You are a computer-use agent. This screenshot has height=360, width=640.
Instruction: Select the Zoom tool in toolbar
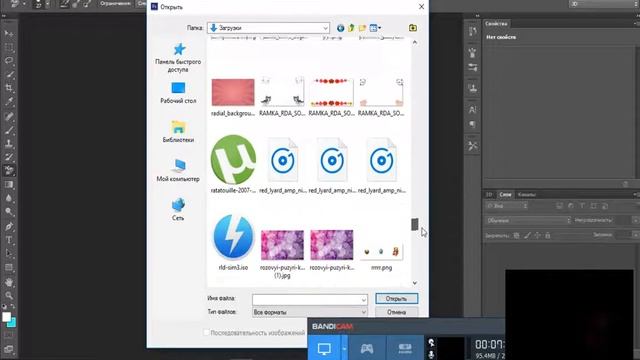coord(9,296)
